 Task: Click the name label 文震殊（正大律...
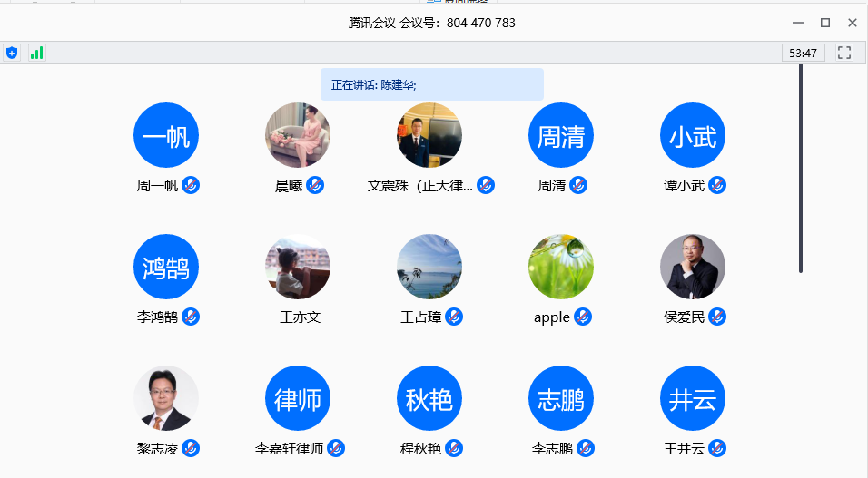point(420,185)
